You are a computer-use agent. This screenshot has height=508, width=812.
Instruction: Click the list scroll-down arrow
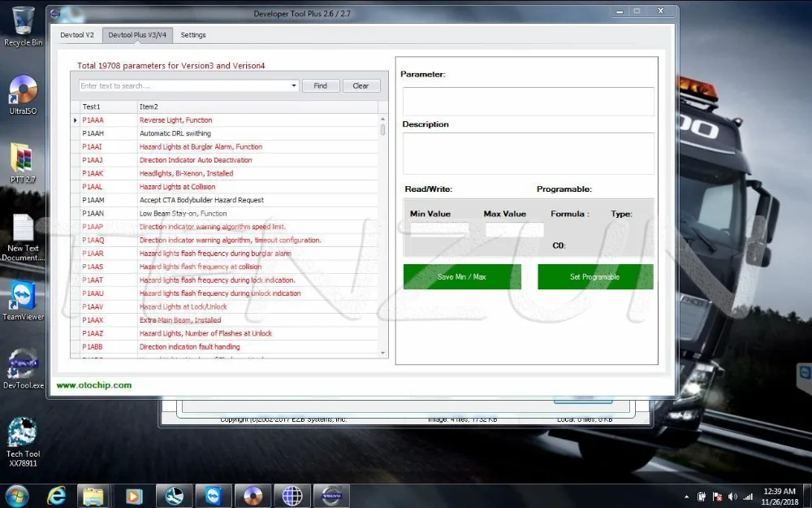point(382,353)
